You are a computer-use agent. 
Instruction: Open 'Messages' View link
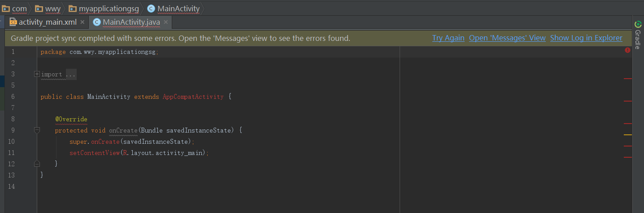(x=507, y=38)
